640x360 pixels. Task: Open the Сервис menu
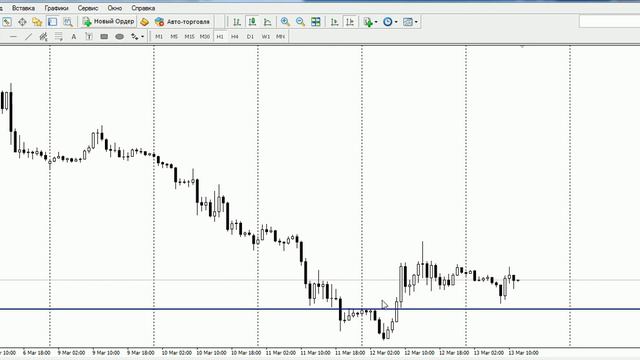88,8
